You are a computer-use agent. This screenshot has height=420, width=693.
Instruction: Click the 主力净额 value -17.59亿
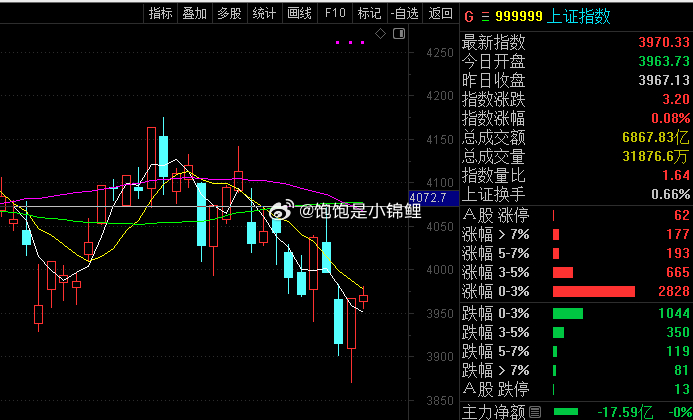coord(625,412)
